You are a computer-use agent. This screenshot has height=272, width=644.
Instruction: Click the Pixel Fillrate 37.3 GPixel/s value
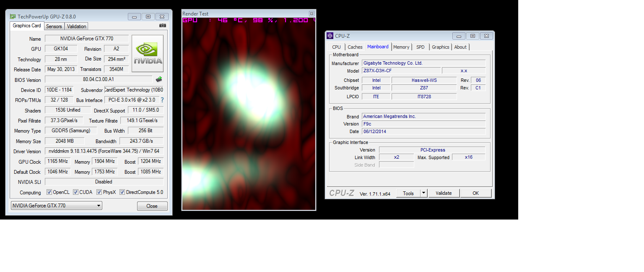(64, 120)
